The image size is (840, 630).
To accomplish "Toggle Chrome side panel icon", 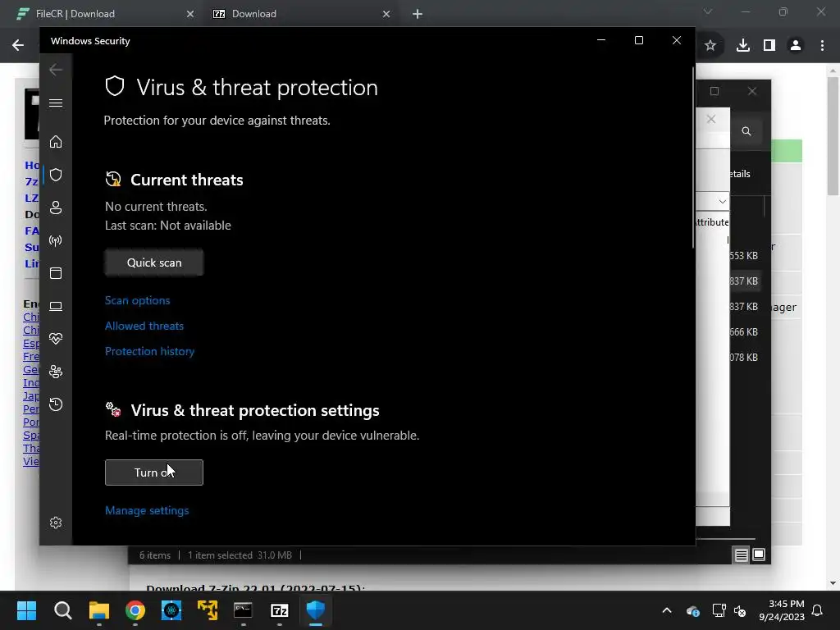I will tap(769, 46).
